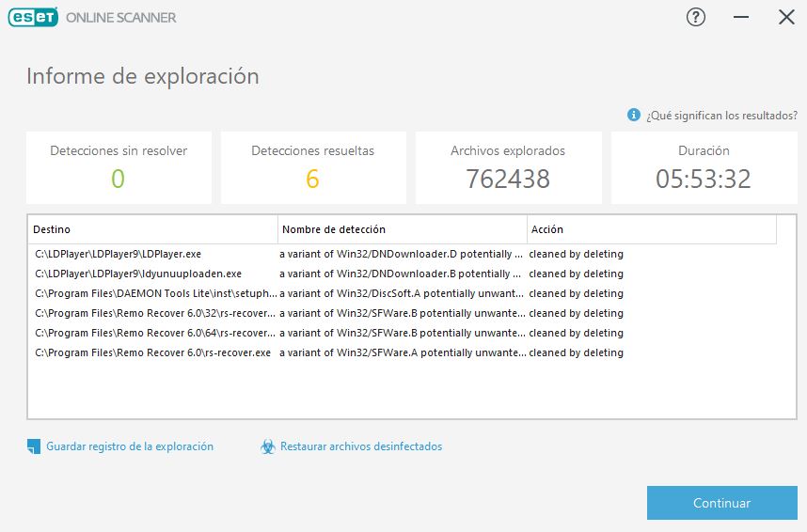Click the Detecciones resueltas summary card

point(313,167)
